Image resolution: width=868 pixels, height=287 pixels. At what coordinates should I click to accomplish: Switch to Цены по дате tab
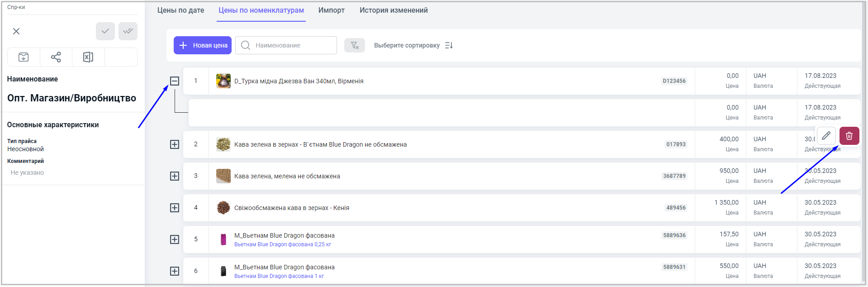(180, 10)
